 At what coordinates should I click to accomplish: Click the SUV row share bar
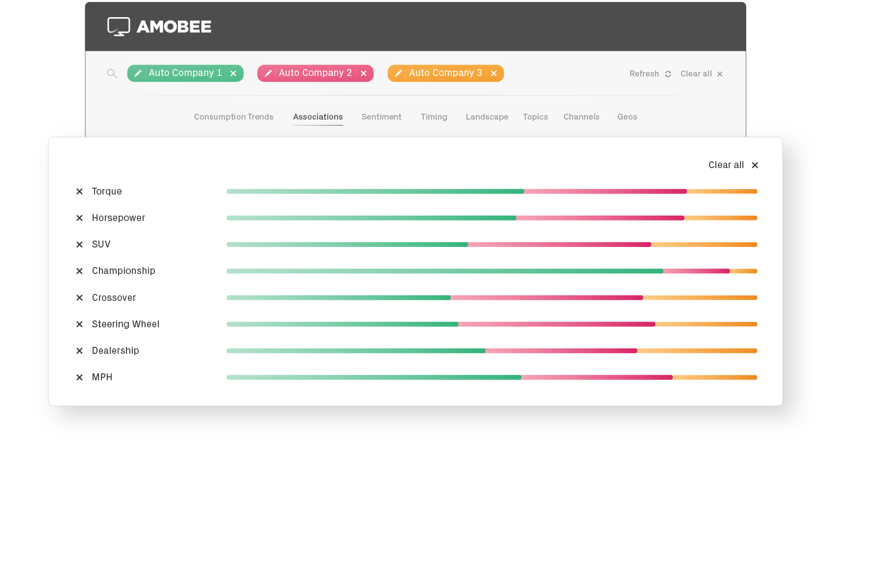[492, 245]
